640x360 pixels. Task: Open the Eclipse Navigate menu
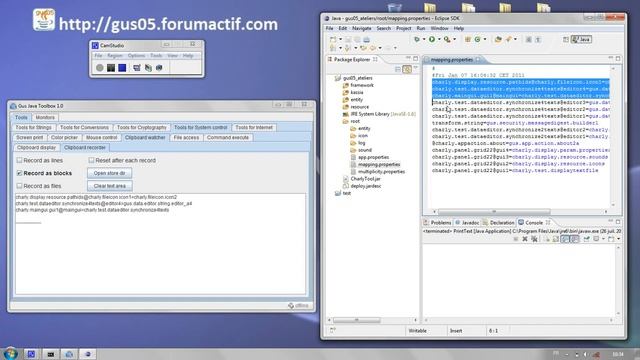tap(362, 28)
